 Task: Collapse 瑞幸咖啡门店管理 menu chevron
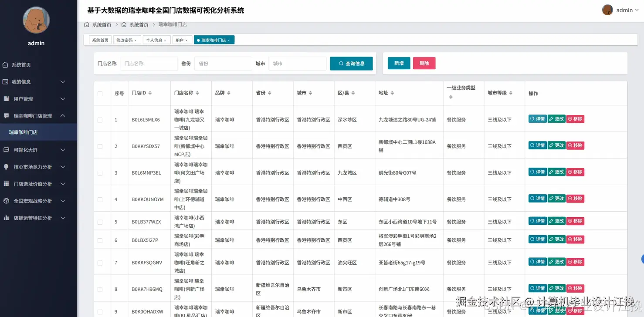coord(63,116)
